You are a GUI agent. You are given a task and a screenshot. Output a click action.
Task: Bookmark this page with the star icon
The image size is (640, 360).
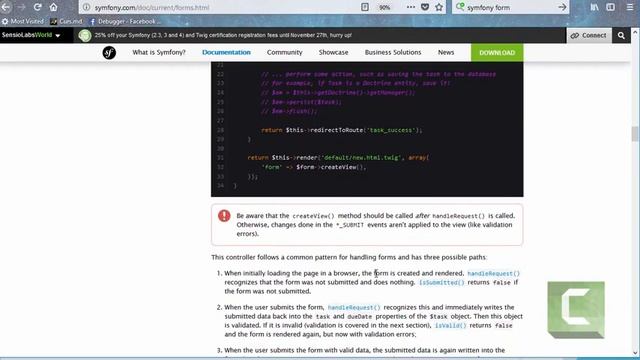(x=439, y=7)
